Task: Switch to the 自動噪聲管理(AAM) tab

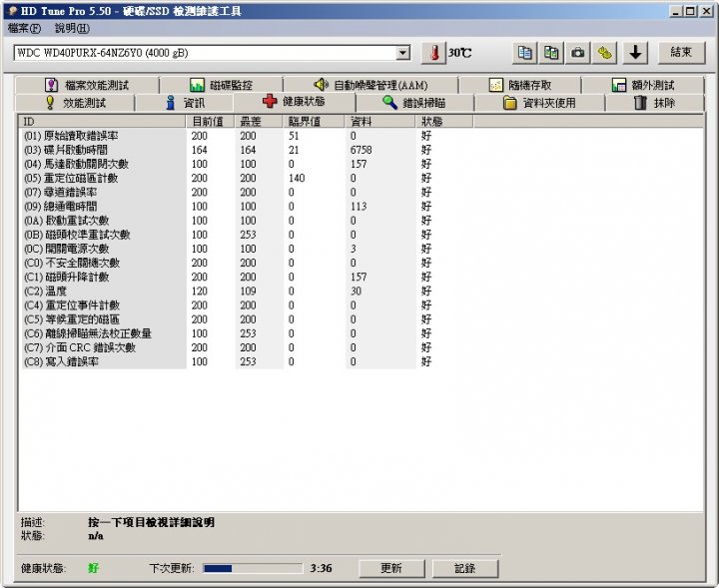Action: 370,85
